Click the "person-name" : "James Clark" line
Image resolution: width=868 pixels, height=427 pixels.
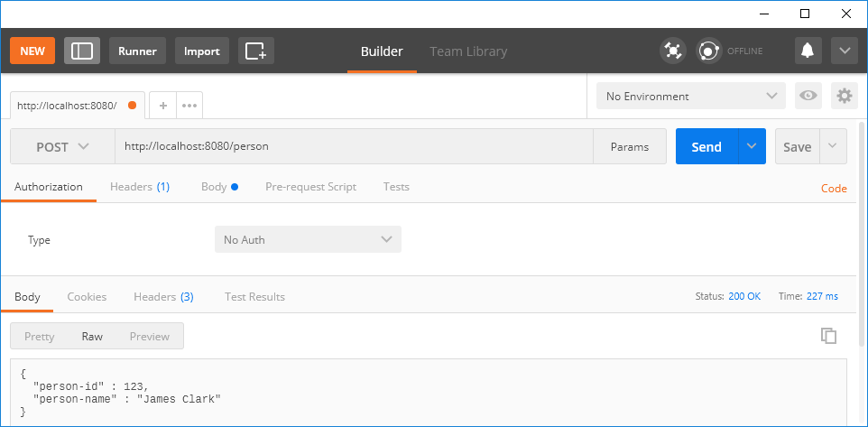pyautogui.click(x=126, y=399)
